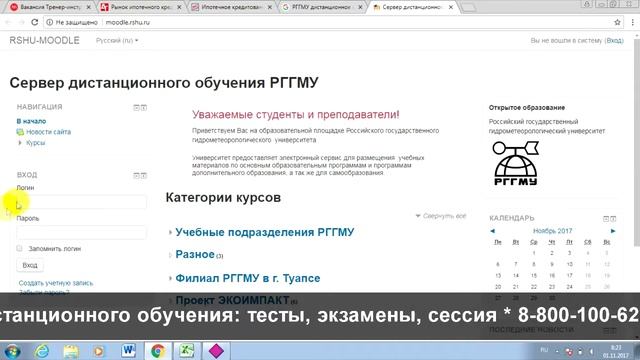Open the Русский (ru) language dropdown
Image resolution: width=640 pixels, height=360 pixels.
coord(117,40)
